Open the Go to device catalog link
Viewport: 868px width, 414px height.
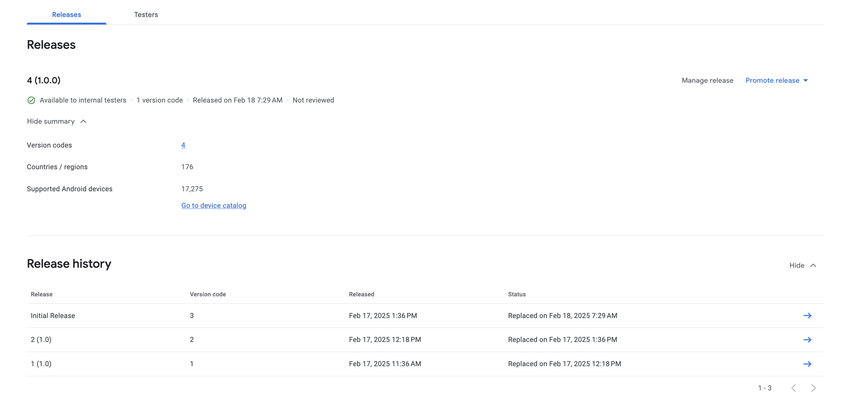point(214,205)
